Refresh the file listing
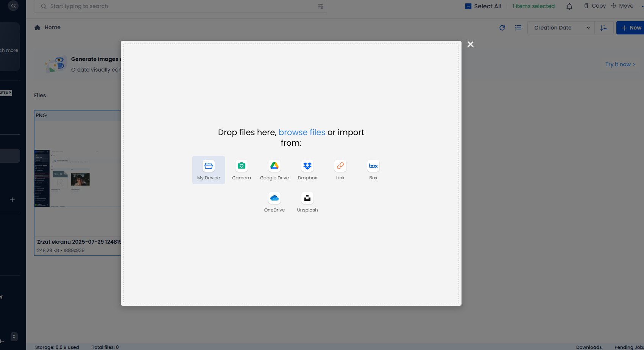The image size is (644, 350). tap(502, 28)
